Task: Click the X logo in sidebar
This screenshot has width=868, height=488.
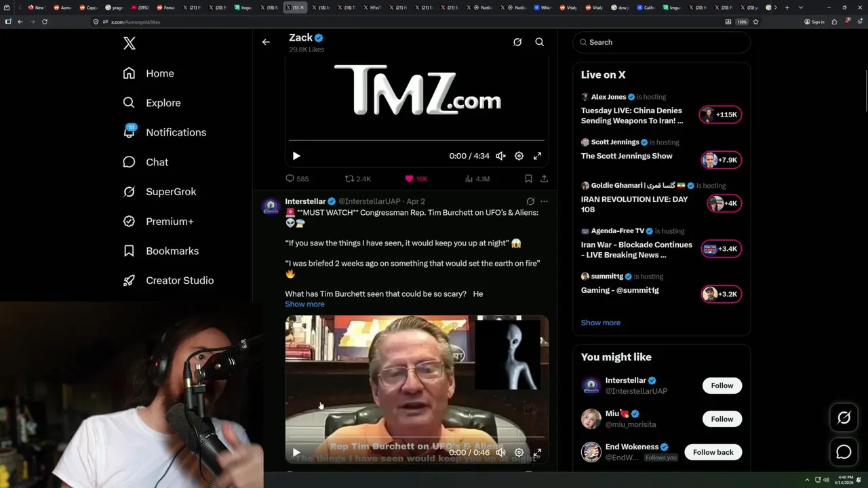Action: 130,43
